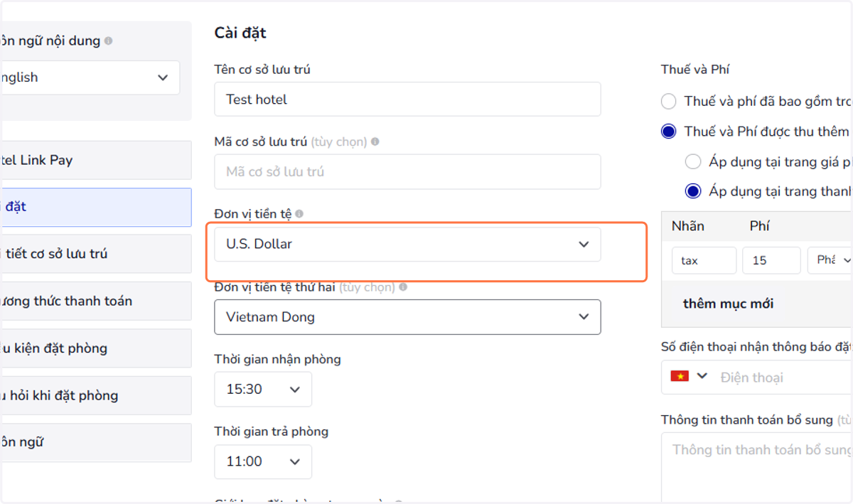
Task: Click info icon beside Đơn vị tiền tệ thứ hai
Action: [403, 287]
